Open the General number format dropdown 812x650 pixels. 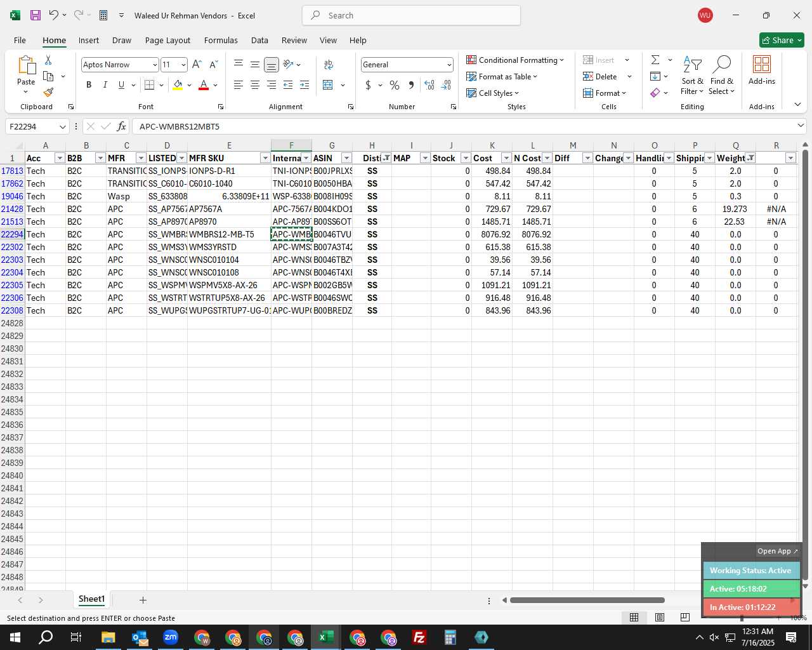pyautogui.click(x=449, y=65)
